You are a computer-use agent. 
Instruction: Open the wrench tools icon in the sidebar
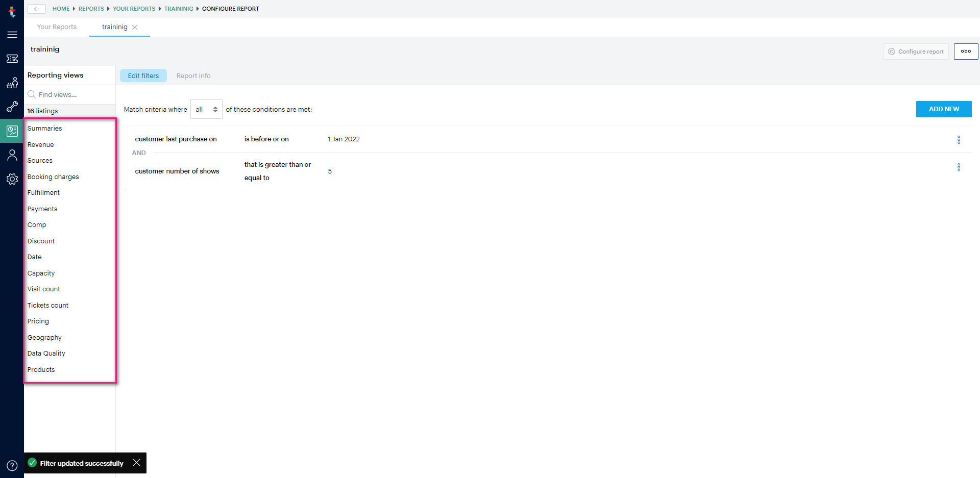coord(12,107)
